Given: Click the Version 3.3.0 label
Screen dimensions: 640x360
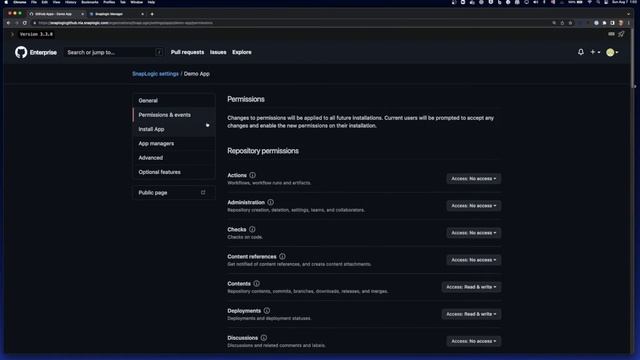Looking at the screenshot, I should (x=36, y=34).
